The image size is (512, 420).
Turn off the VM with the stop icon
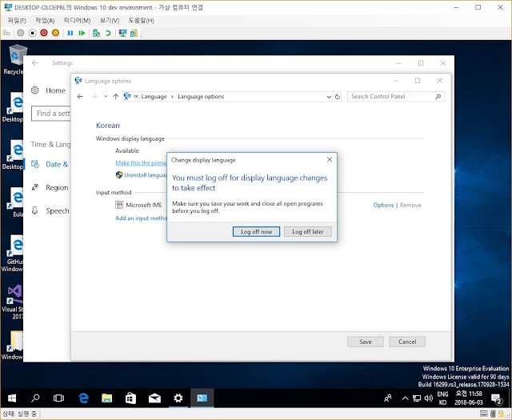click(x=32, y=33)
